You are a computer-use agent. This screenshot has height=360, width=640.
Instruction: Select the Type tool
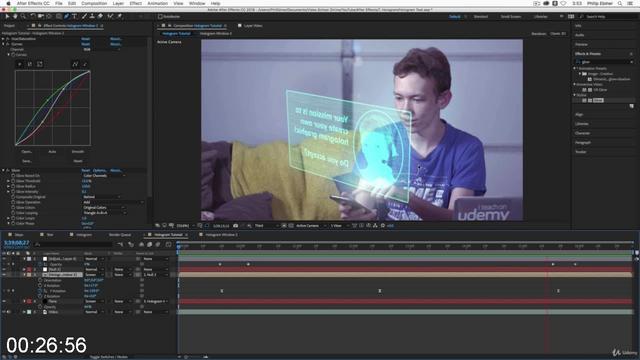pyautogui.click(x=74, y=16)
